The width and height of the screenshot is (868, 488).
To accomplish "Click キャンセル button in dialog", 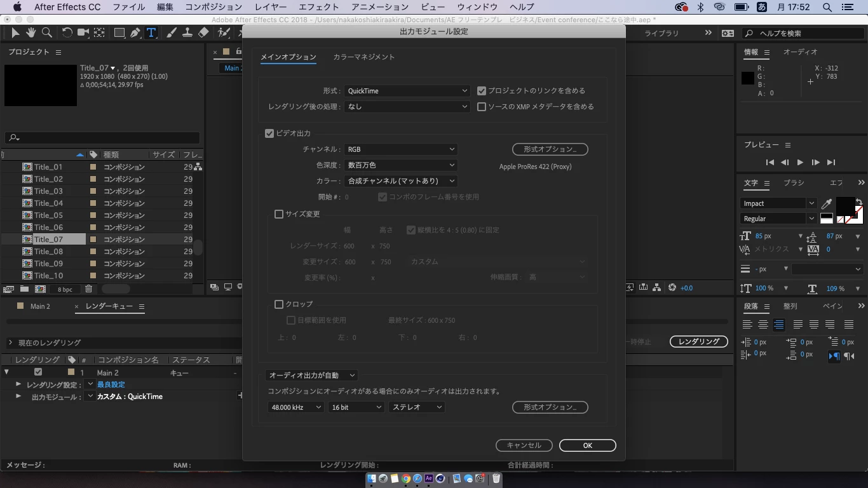I will 524,445.
